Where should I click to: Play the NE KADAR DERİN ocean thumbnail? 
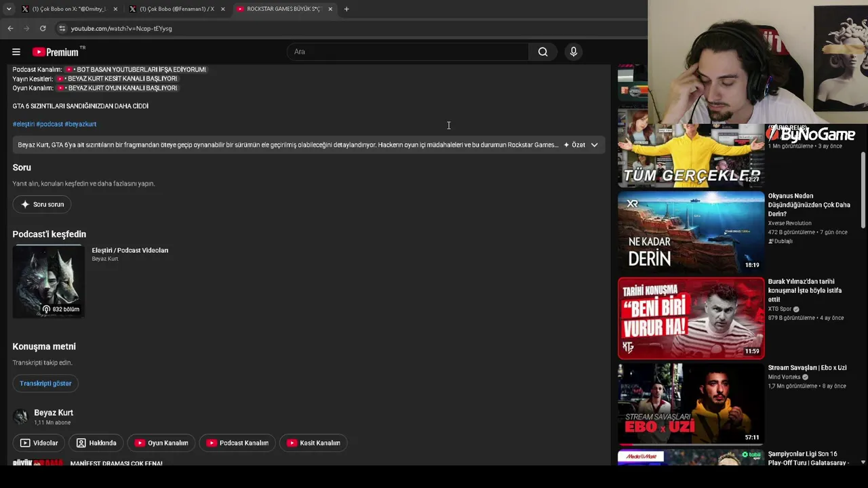(x=691, y=232)
